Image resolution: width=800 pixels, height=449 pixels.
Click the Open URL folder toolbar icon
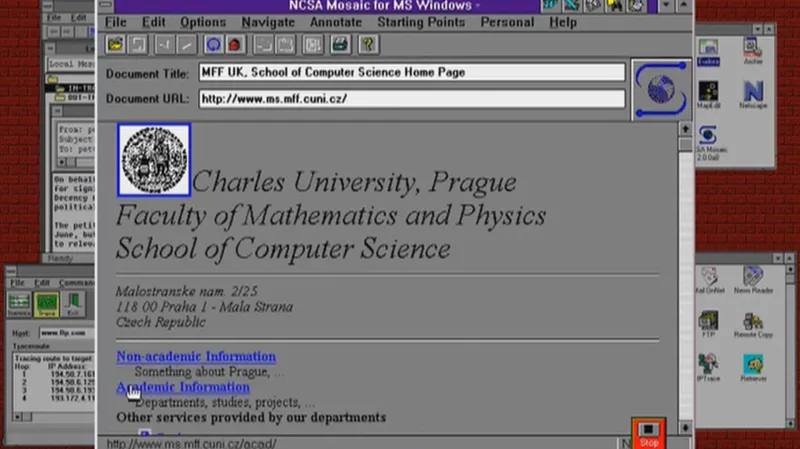(115, 45)
